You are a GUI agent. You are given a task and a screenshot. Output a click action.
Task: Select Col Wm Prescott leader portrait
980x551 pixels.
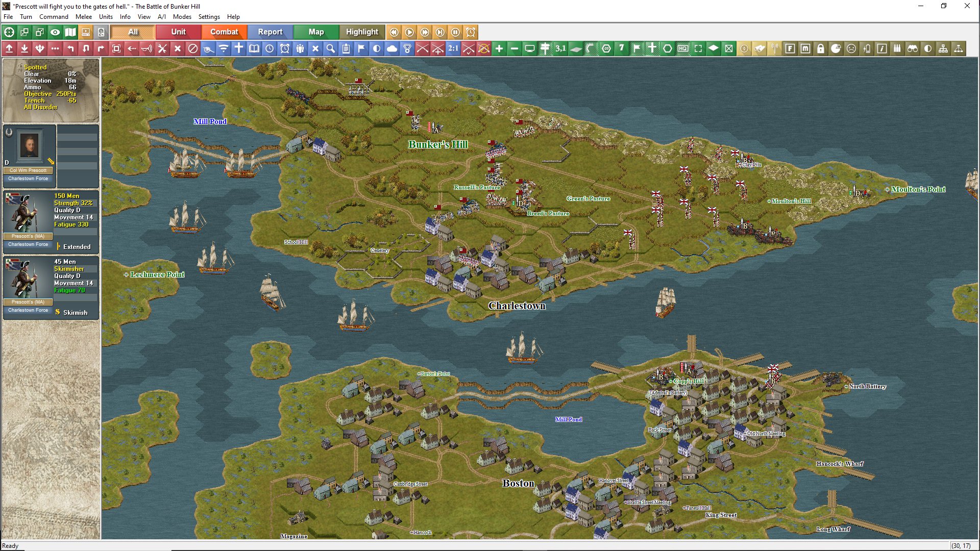[30, 145]
